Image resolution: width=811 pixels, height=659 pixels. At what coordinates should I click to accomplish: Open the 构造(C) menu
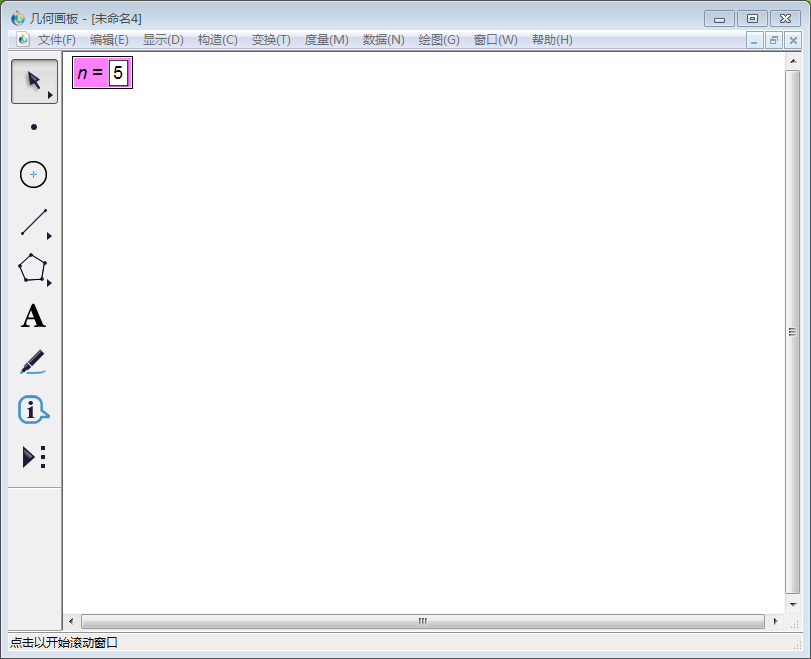click(x=217, y=40)
